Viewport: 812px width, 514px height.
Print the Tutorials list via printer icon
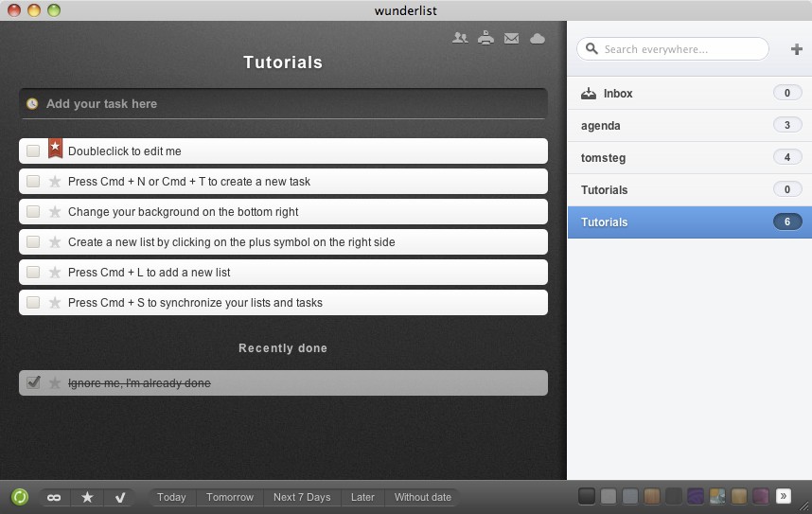(x=485, y=39)
